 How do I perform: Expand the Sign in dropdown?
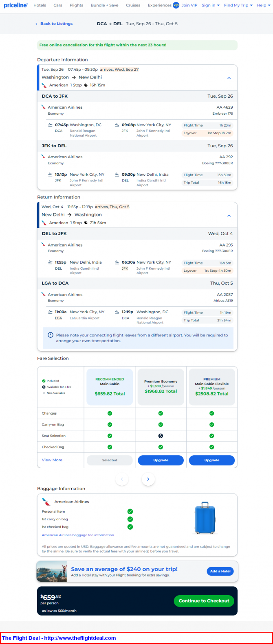click(x=211, y=5)
